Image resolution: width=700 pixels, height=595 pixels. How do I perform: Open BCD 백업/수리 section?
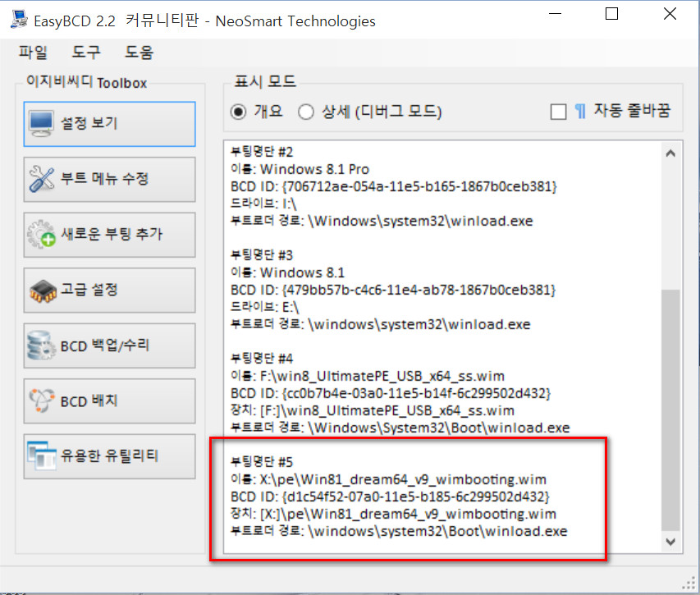tap(109, 346)
